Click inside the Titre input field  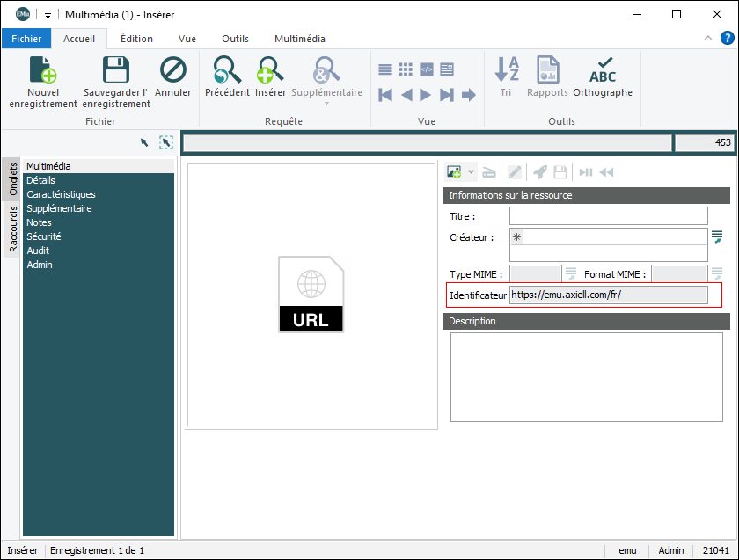[608, 216]
